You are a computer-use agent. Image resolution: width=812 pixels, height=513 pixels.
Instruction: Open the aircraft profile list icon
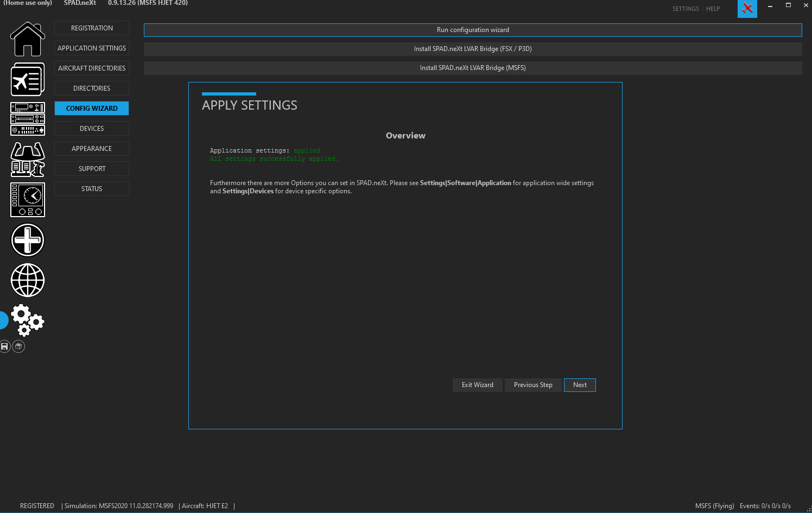point(27,79)
